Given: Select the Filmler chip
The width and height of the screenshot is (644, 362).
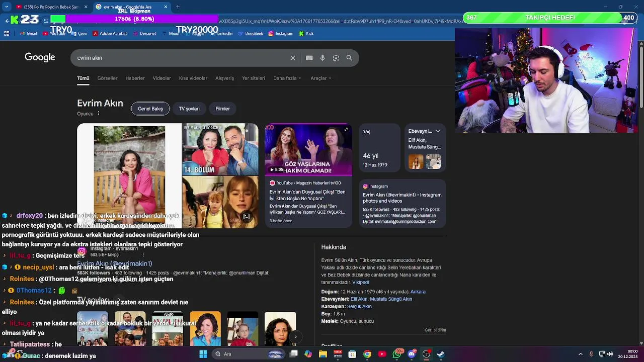Looking at the screenshot, I should pyautogui.click(x=222, y=109).
